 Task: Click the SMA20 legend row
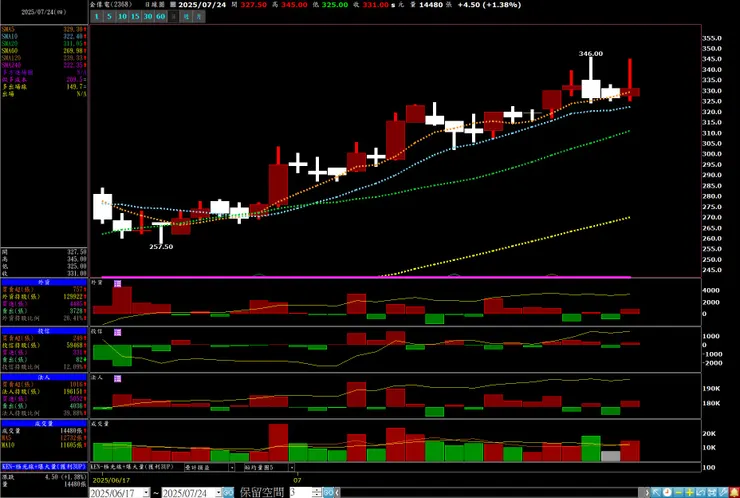click(x=44, y=43)
